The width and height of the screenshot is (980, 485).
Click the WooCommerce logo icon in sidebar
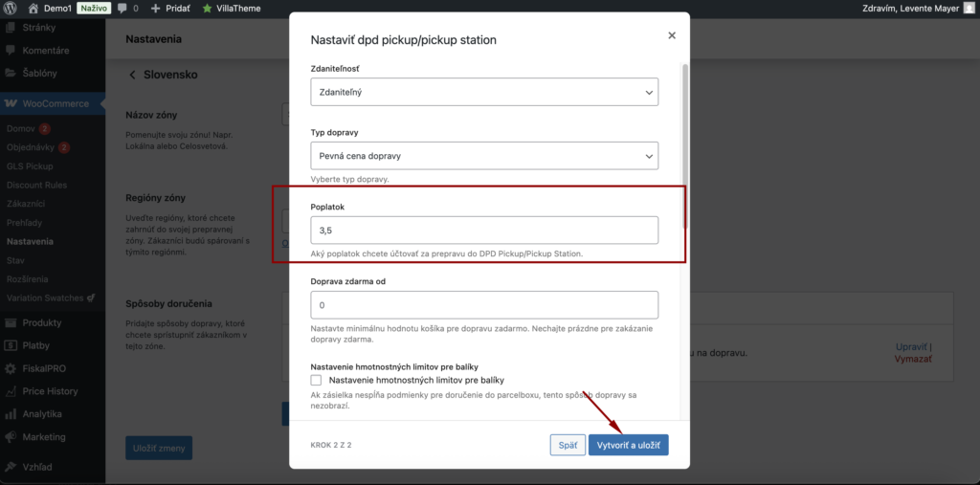pyautogui.click(x=11, y=103)
